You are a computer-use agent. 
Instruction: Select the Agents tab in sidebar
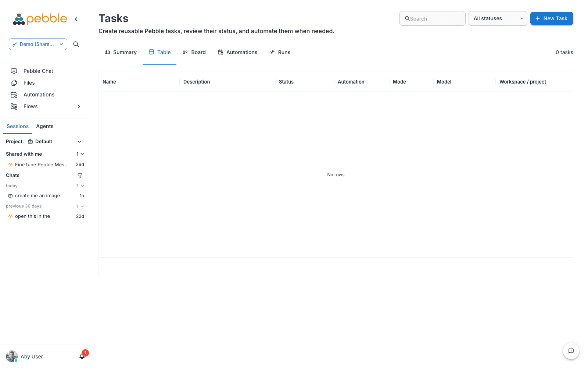(45, 126)
